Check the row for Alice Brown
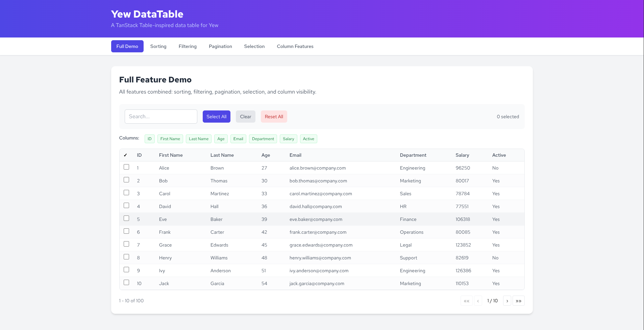 (126, 167)
